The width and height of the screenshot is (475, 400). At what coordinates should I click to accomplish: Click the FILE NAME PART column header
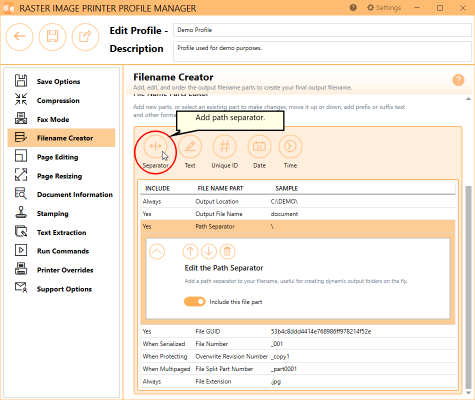click(220, 188)
